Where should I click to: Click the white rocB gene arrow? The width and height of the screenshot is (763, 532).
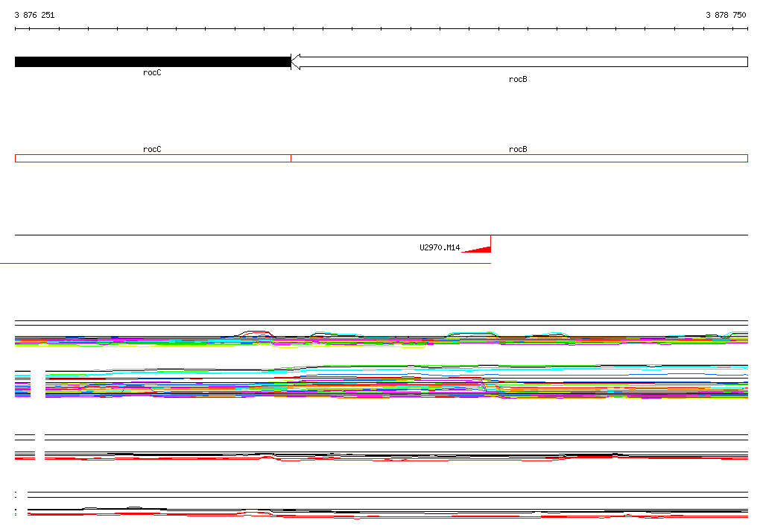pos(519,62)
